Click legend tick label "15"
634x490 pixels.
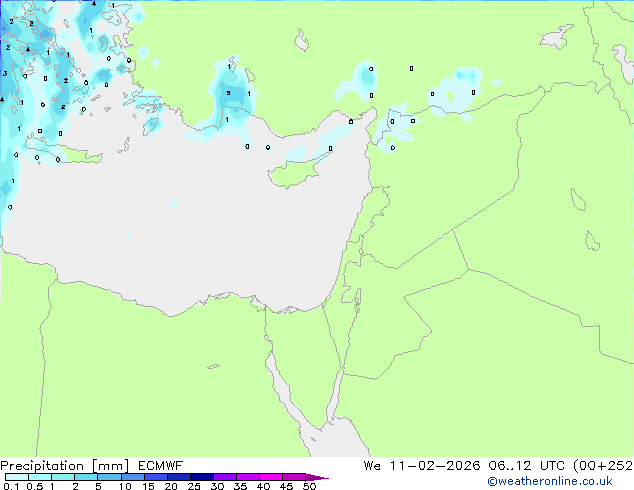tap(148, 486)
